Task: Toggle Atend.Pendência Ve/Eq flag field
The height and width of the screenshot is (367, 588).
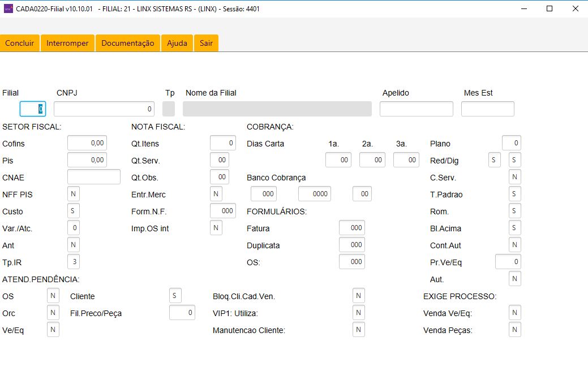Action: tap(53, 330)
